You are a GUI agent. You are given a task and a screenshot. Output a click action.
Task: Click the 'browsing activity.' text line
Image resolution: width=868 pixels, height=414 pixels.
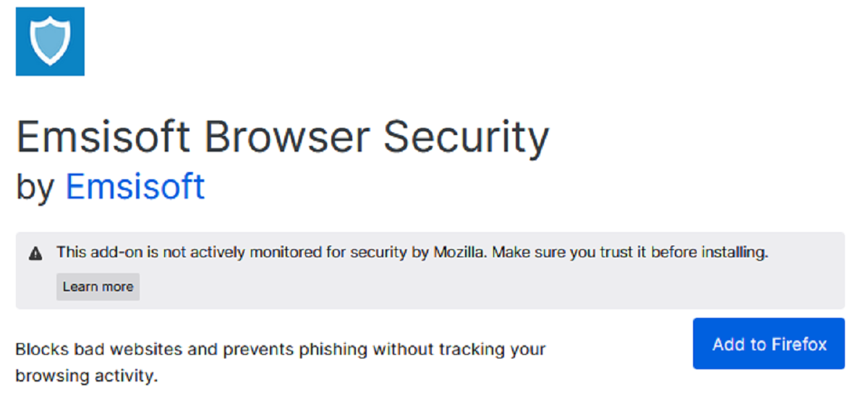[x=86, y=376]
